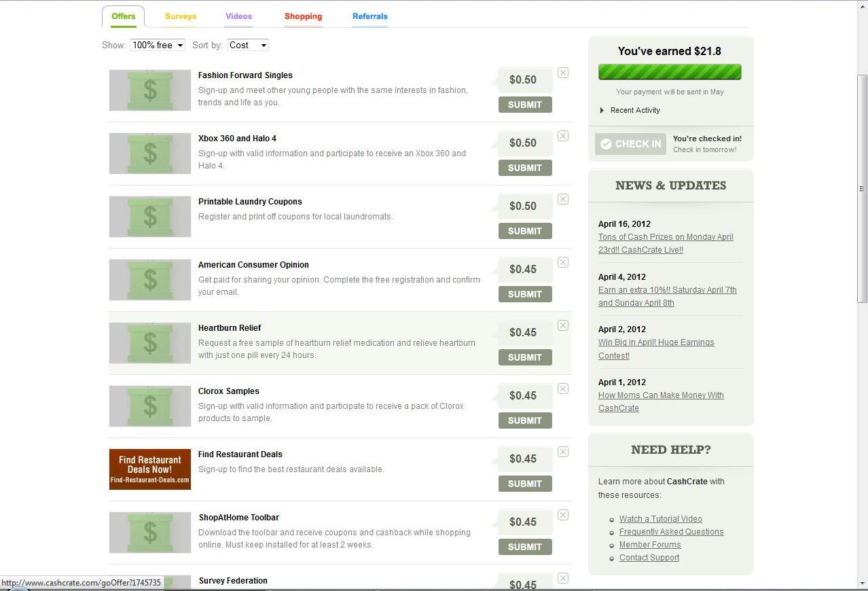Open the Sort by Cost dropdown
This screenshot has height=591, width=868.
pyautogui.click(x=247, y=45)
